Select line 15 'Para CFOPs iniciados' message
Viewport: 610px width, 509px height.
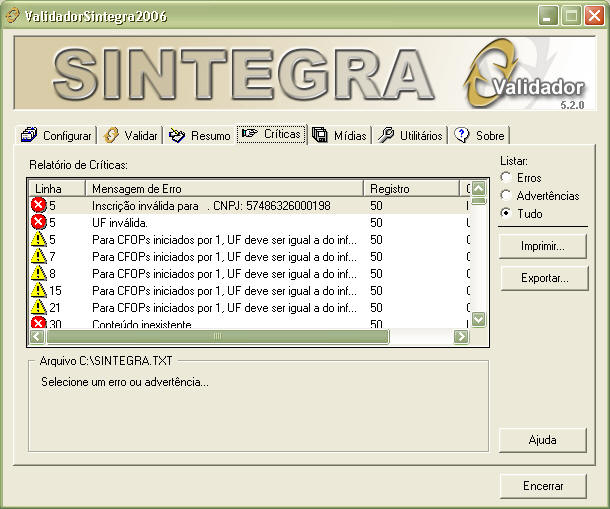coord(224,291)
